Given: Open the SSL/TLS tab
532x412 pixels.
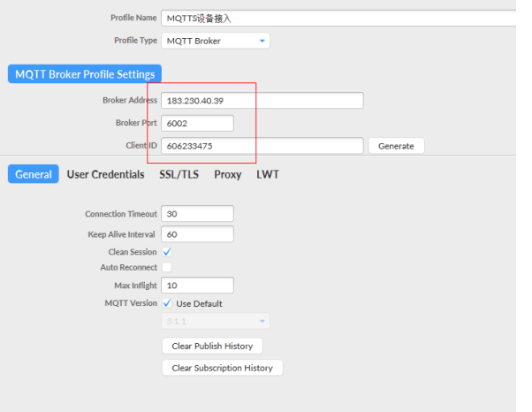Looking at the screenshot, I should 179,174.
